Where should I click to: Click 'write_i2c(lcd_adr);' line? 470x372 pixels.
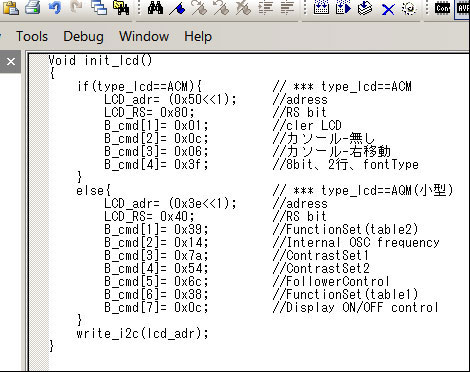coord(142,334)
